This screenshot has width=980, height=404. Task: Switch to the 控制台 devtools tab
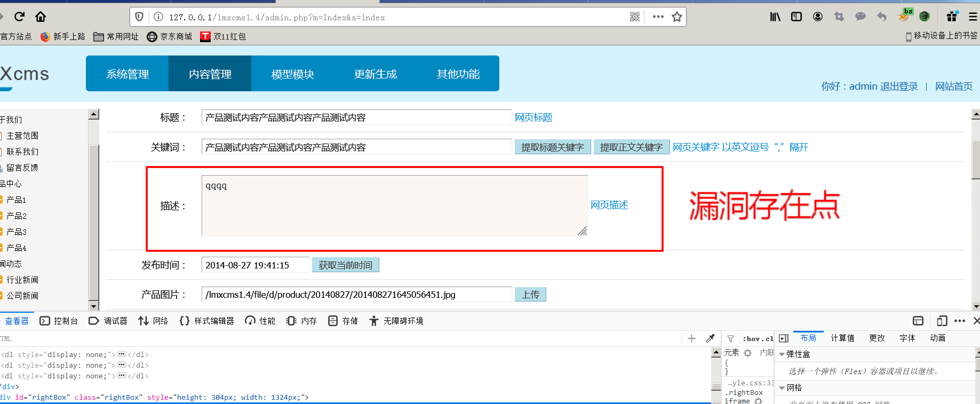tap(59, 321)
